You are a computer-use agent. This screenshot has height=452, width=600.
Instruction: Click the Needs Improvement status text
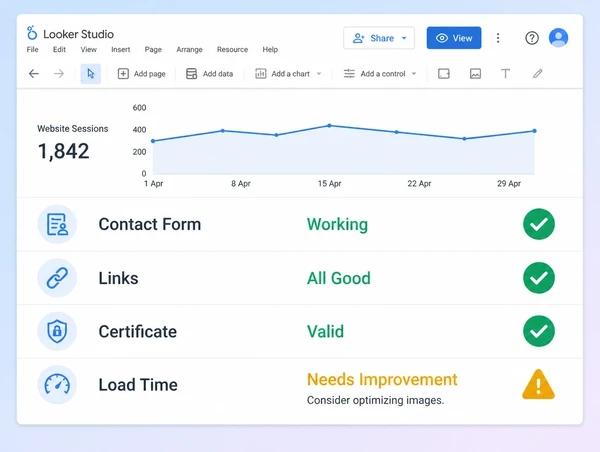click(382, 380)
